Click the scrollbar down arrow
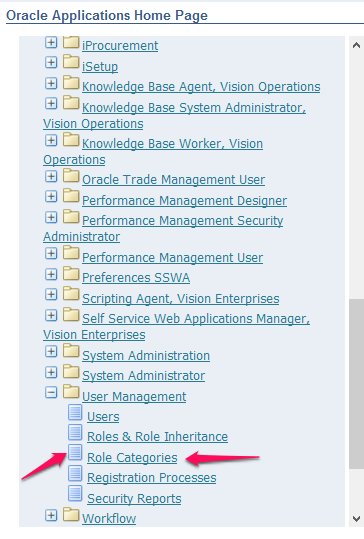The image size is (364, 539). coord(356,518)
